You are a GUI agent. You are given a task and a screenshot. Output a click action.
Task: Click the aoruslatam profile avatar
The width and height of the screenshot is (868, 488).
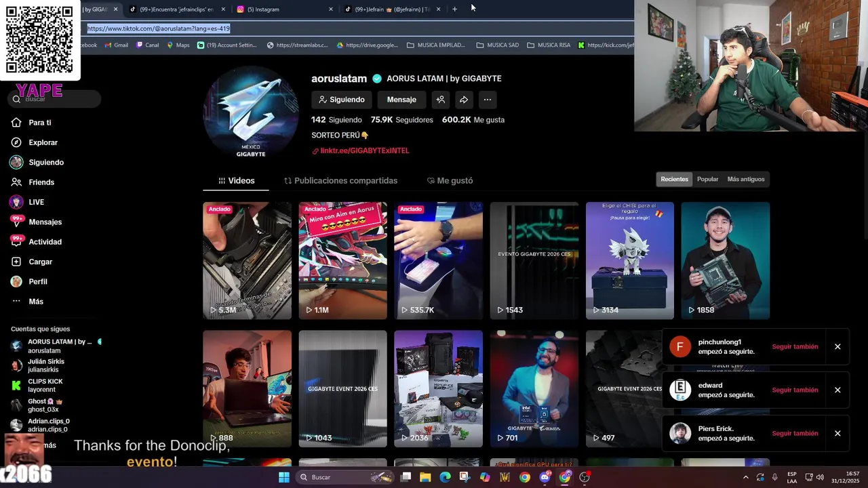point(251,113)
